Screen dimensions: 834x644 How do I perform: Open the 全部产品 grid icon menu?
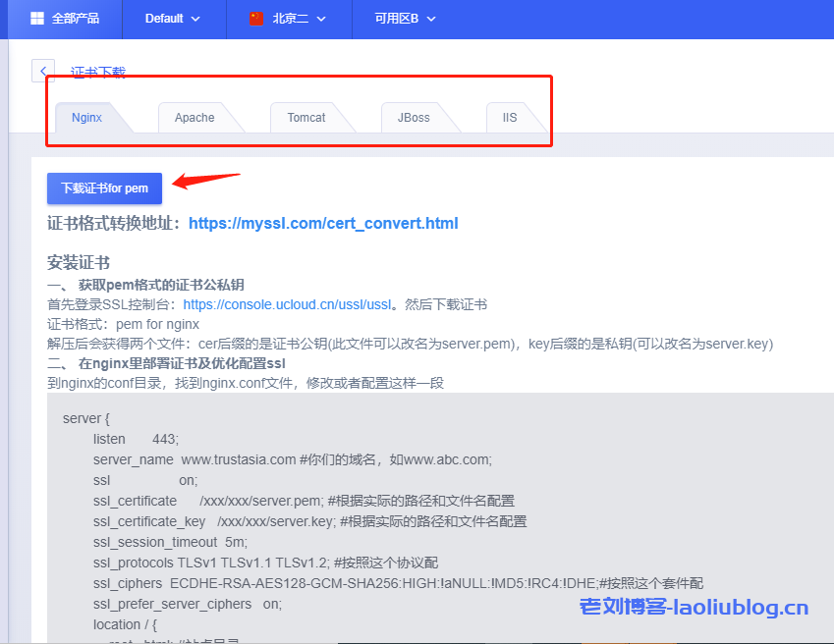[37, 19]
